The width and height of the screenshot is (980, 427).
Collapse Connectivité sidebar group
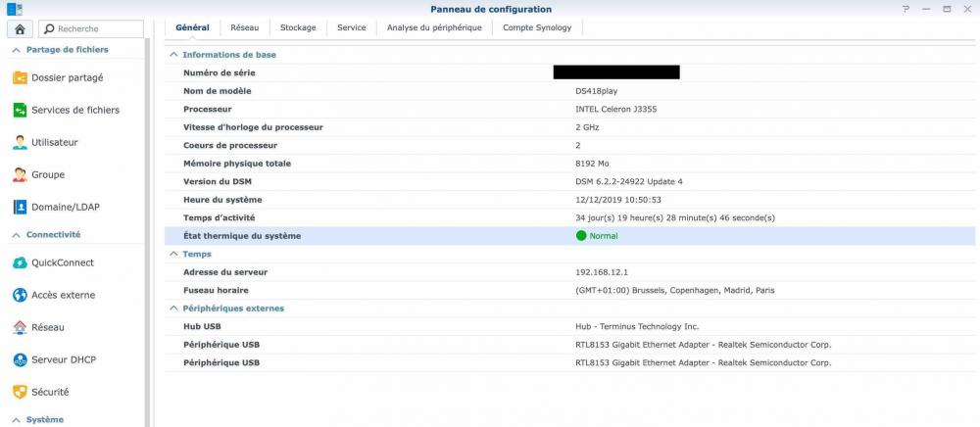(x=17, y=235)
